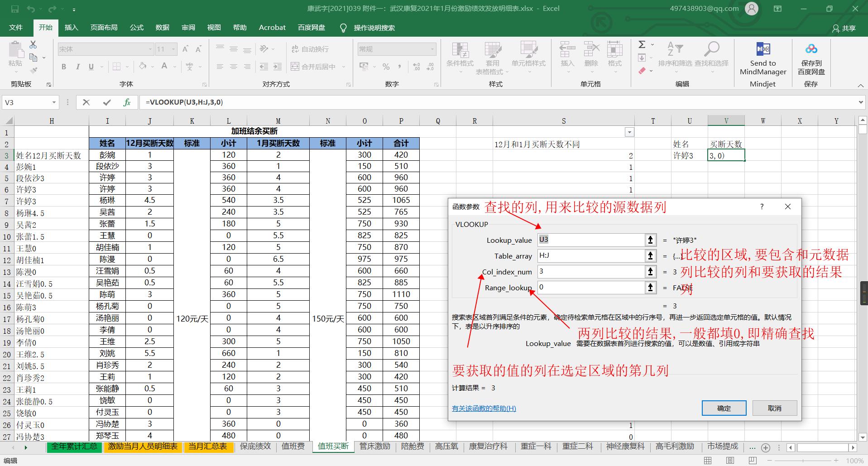
Task: Click the add new sheet plus icon
Action: pos(766,447)
